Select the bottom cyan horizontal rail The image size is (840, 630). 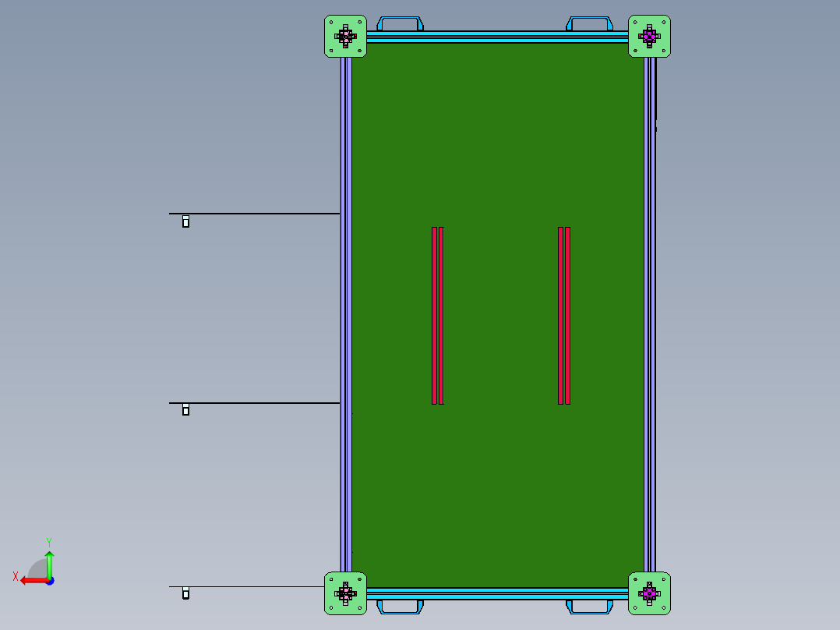pyautogui.click(x=498, y=593)
